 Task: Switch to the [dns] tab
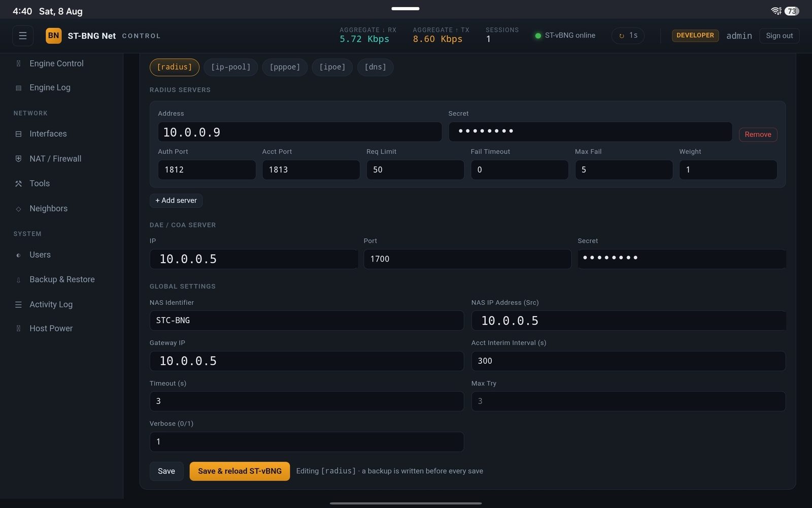(x=375, y=67)
